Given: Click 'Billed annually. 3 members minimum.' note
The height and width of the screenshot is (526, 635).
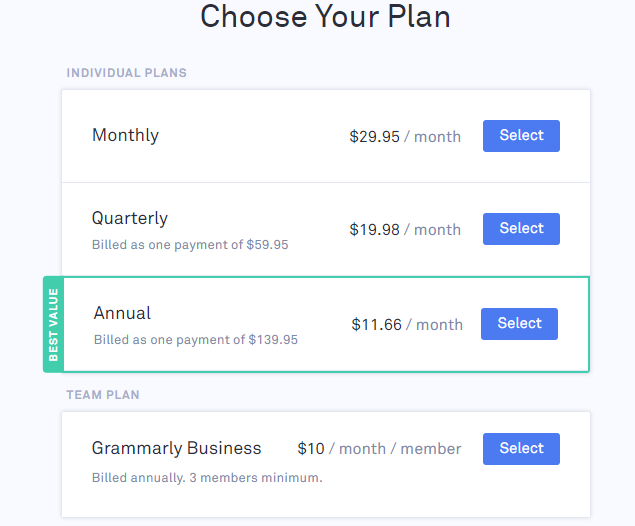Looking at the screenshot, I should point(207,478).
